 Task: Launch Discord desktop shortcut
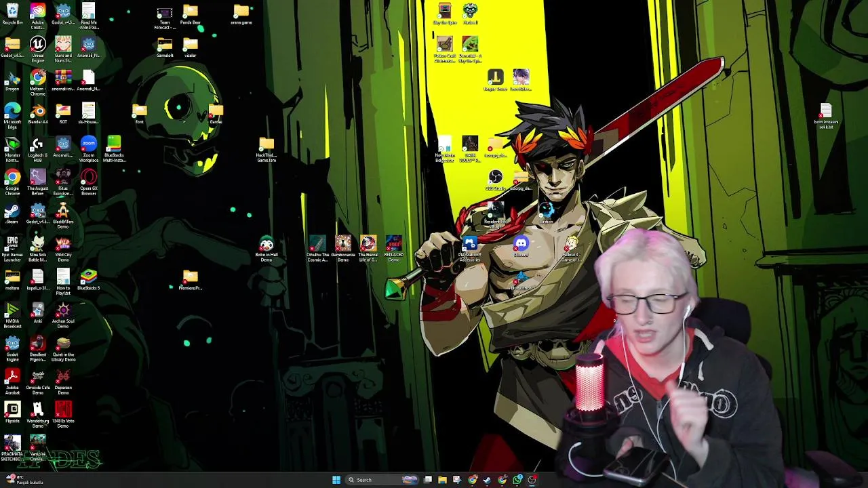[x=521, y=247]
